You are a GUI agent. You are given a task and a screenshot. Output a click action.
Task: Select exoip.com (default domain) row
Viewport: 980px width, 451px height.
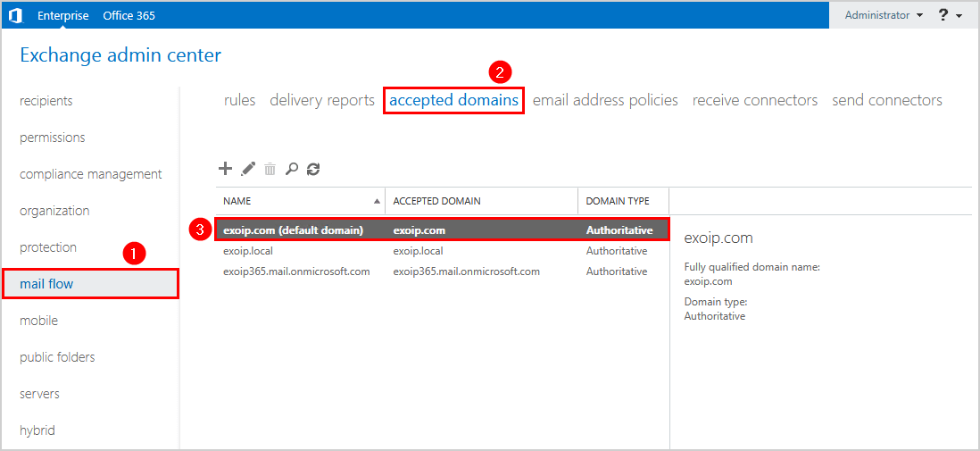(x=443, y=230)
